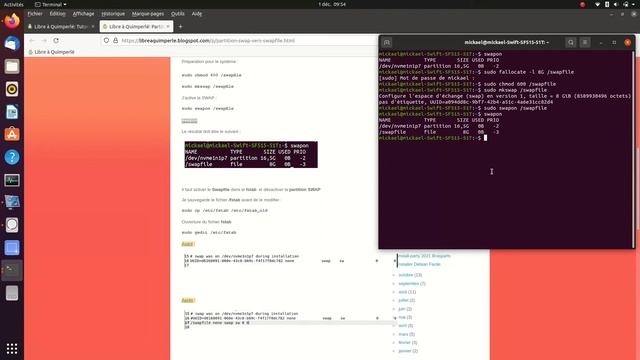The image size is (640, 360).
Task: Open terminal hamburger menu
Action: (x=585, y=42)
